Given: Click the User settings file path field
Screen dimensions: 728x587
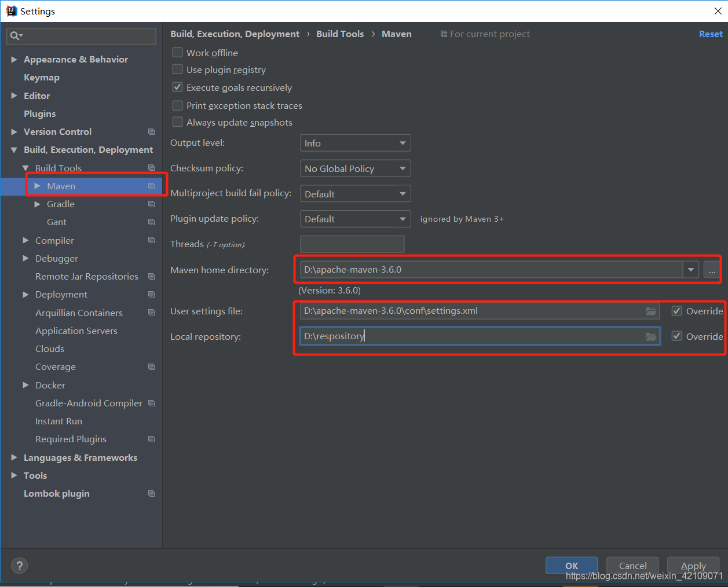Looking at the screenshot, I should tap(480, 311).
